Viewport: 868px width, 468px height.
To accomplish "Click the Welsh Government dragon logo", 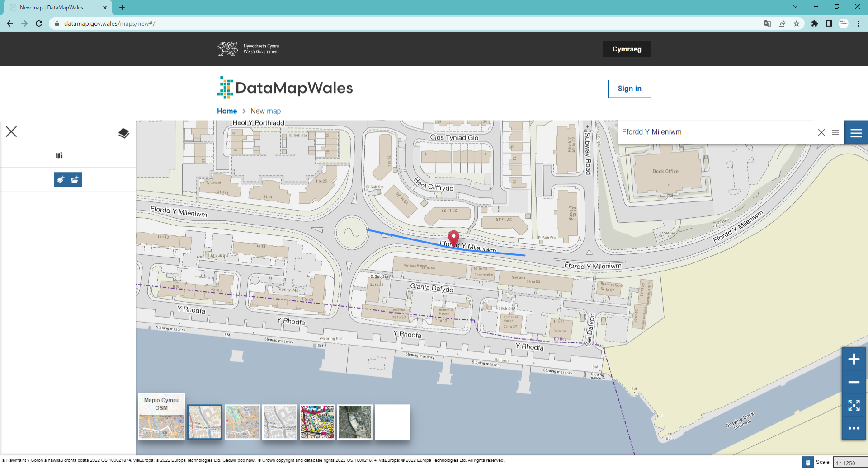I will pyautogui.click(x=248, y=49).
